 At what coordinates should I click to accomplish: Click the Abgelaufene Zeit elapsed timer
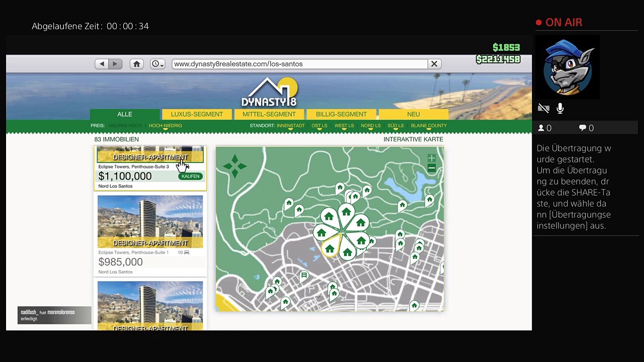pyautogui.click(x=91, y=26)
